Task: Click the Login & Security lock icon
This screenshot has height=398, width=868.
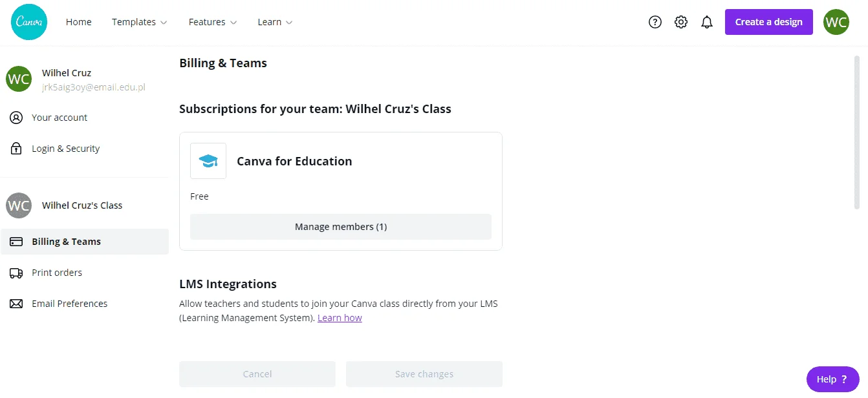Action: click(x=16, y=149)
